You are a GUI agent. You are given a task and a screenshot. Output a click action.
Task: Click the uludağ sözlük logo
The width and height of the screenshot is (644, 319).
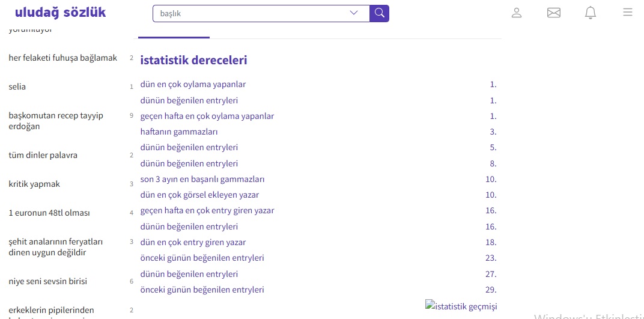point(60,13)
